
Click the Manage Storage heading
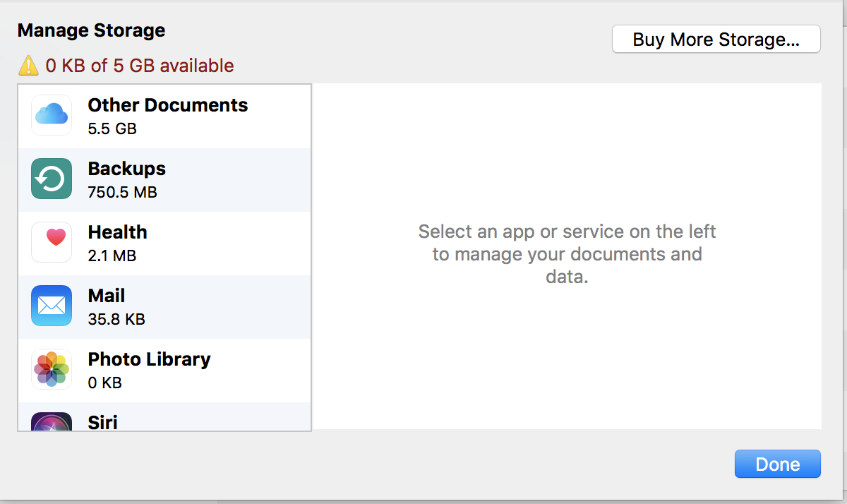(91, 31)
